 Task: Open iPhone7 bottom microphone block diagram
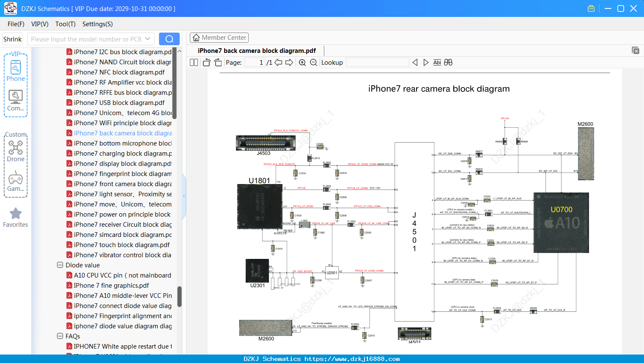pos(123,143)
